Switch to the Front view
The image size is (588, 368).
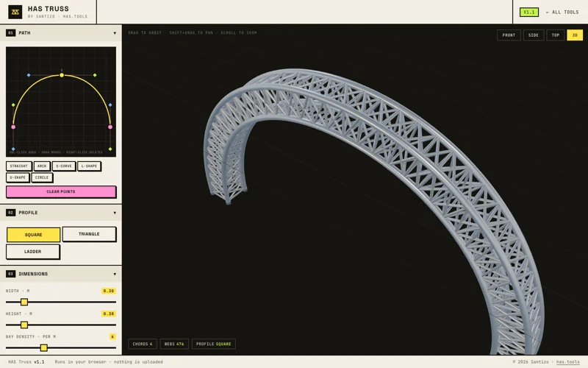(x=509, y=35)
